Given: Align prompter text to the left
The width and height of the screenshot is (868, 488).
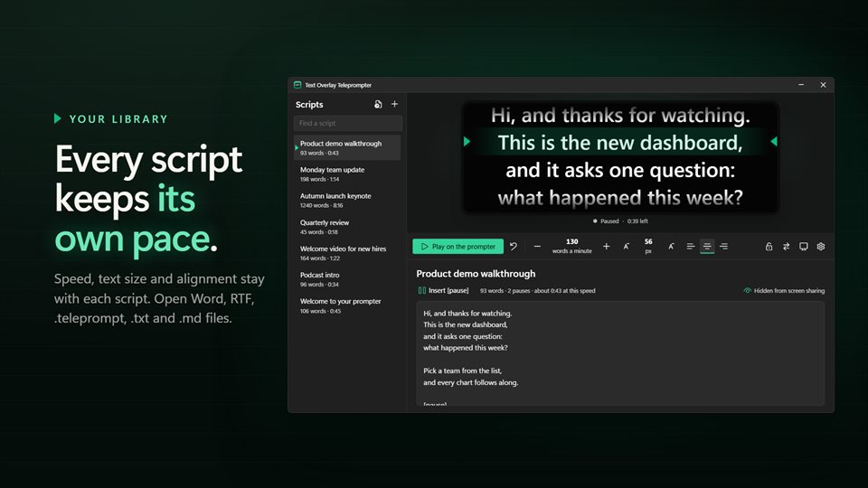Looking at the screenshot, I should coord(690,246).
